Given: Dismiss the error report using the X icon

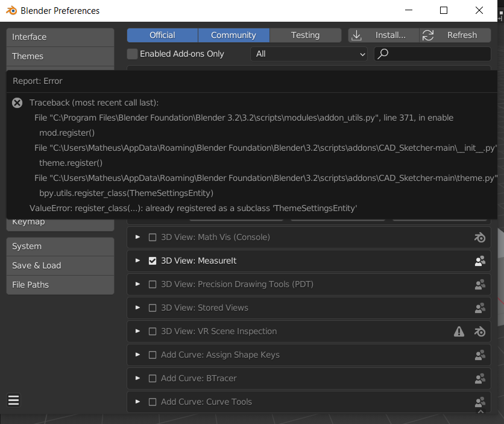Looking at the screenshot, I should [x=17, y=103].
